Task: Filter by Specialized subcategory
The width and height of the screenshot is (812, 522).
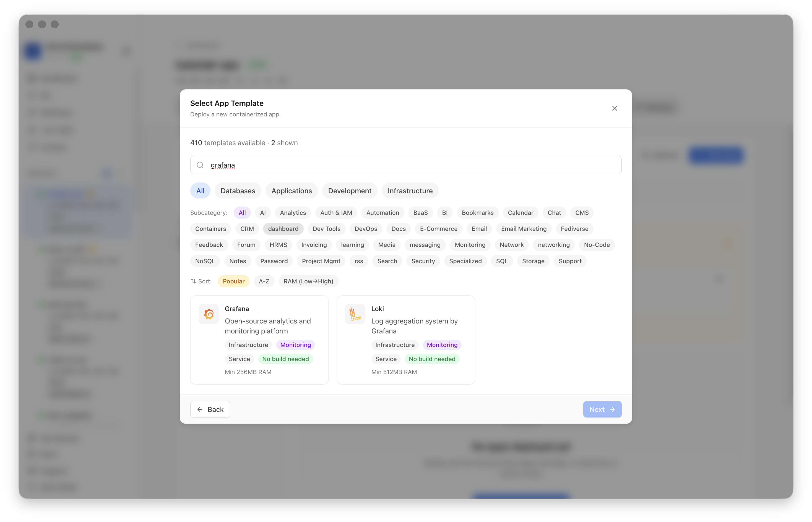Action: point(465,261)
